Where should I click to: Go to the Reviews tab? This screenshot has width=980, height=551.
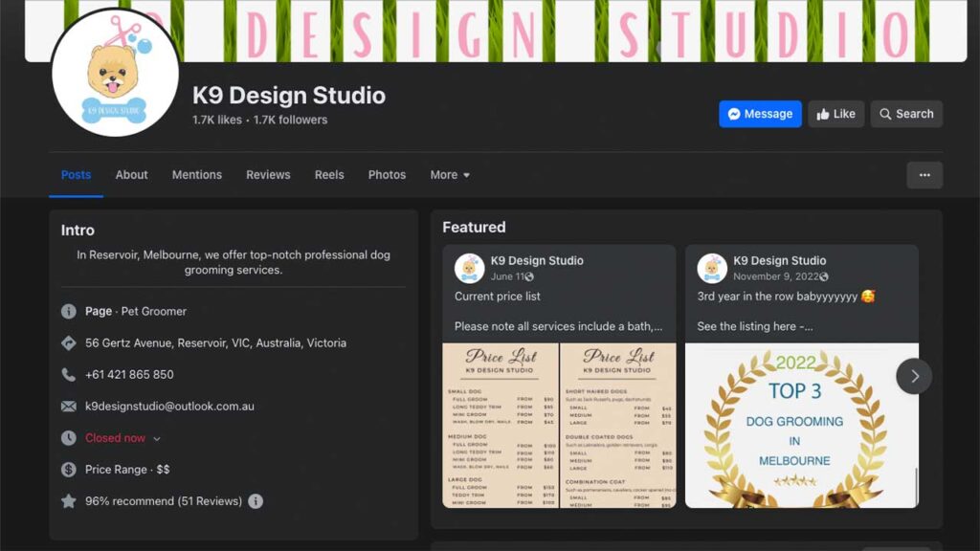tap(268, 175)
